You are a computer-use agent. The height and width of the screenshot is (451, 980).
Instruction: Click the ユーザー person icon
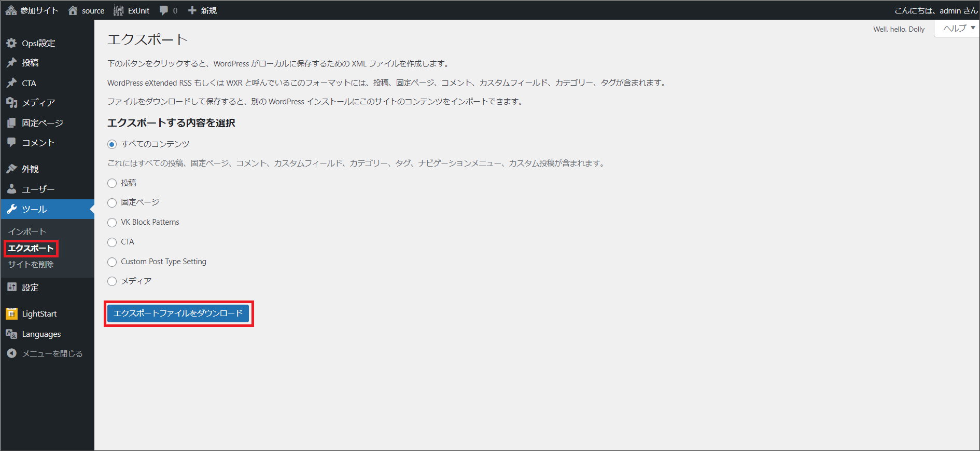[x=11, y=189]
